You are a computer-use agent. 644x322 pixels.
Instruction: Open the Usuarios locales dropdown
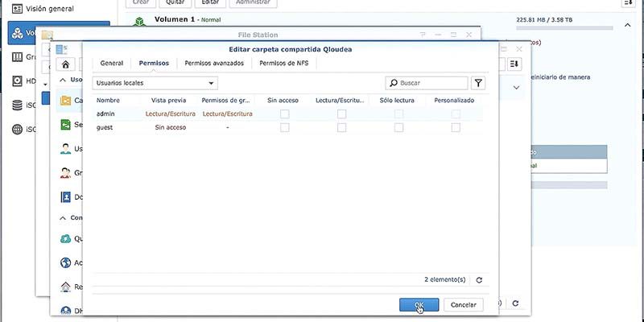(x=155, y=83)
